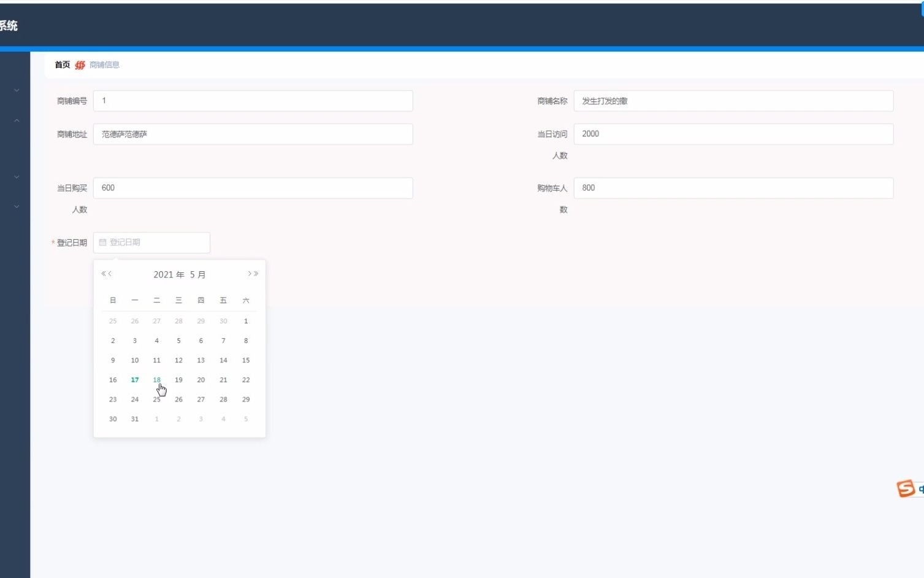
Task: Go to previous year in calendar
Action: [103, 274]
